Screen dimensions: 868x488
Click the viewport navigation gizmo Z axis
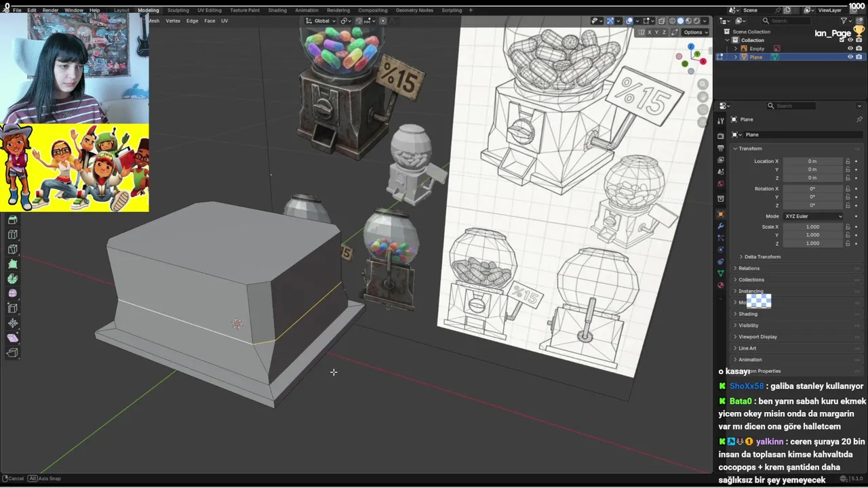pyautogui.click(x=691, y=47)
